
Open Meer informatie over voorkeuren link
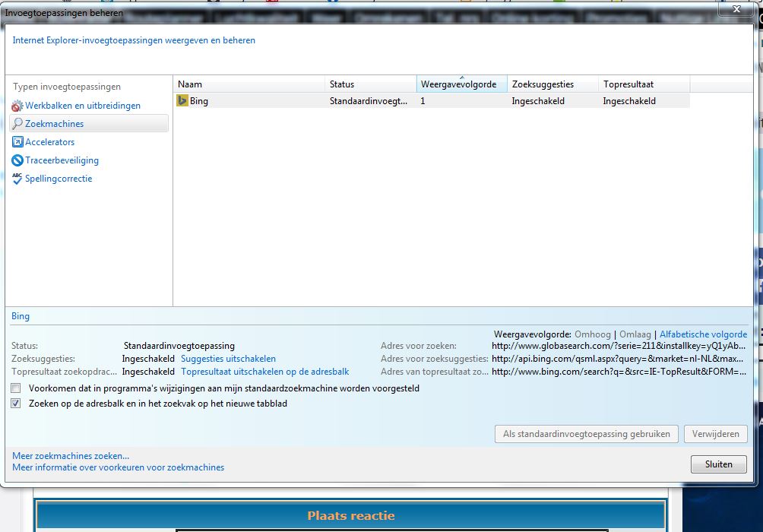118,467
